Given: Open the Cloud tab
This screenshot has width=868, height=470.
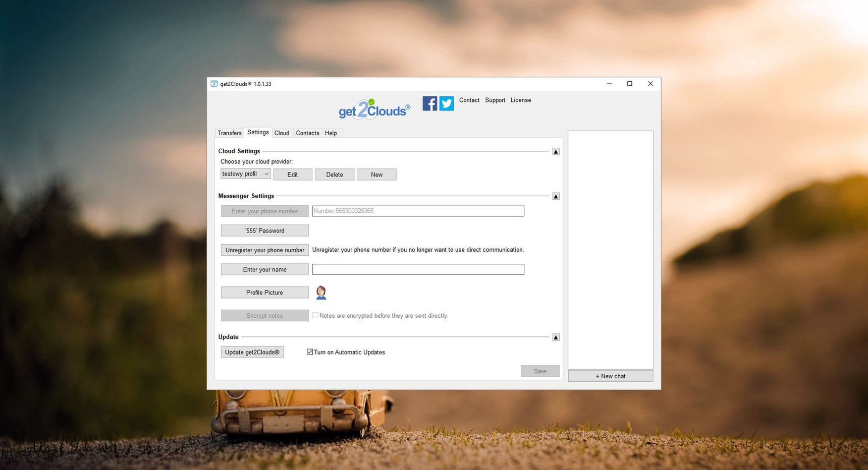Looking at the screenshot, I should coord(282,133).
